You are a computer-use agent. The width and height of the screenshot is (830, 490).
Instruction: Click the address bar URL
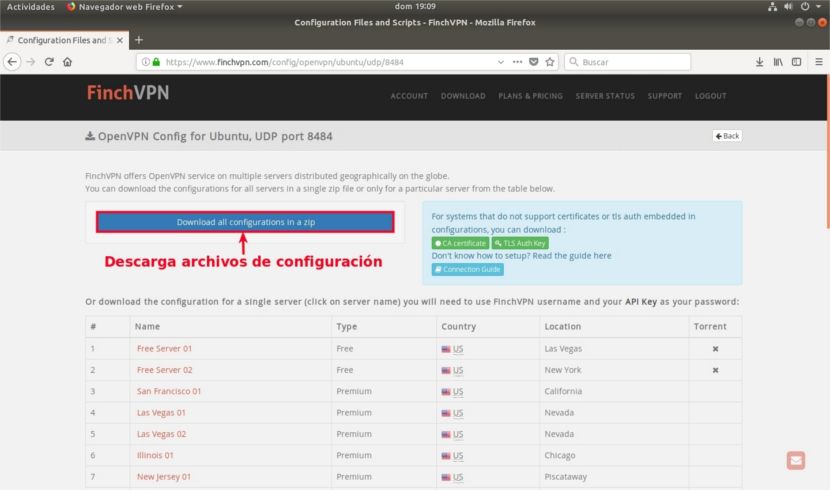click(x=284, y=62)
